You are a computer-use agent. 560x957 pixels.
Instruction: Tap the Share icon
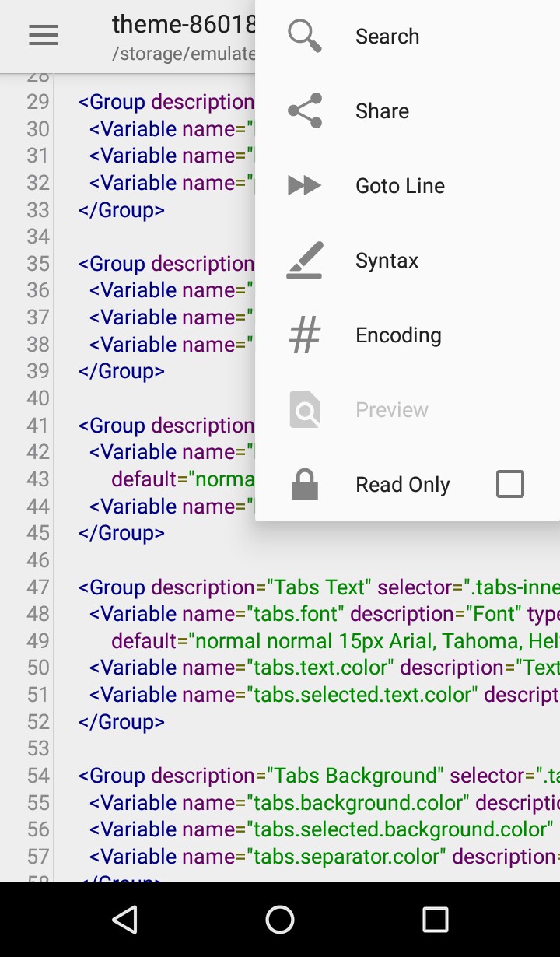304,110
